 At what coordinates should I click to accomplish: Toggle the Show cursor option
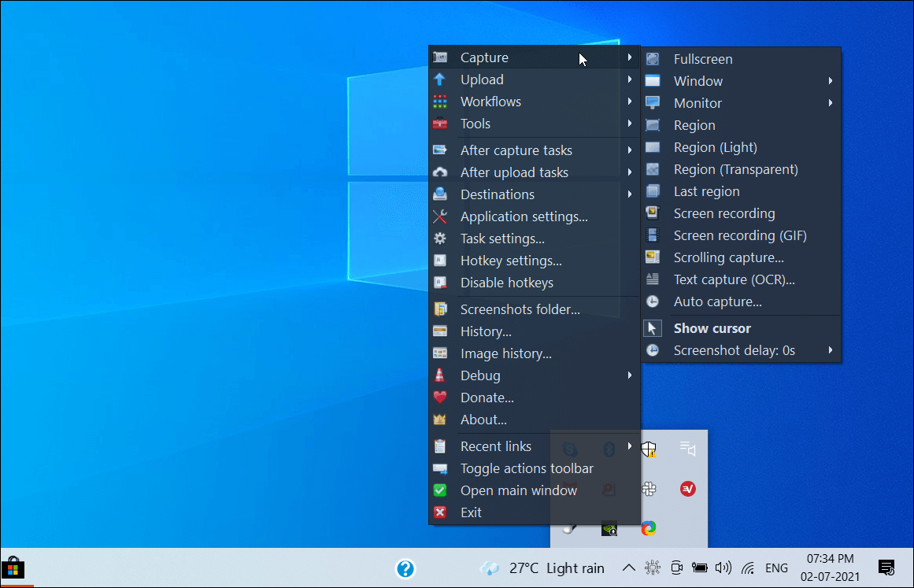(712, 328)
